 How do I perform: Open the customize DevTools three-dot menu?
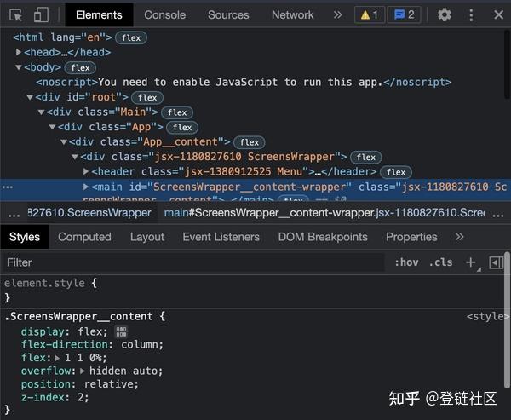(471, 15)
